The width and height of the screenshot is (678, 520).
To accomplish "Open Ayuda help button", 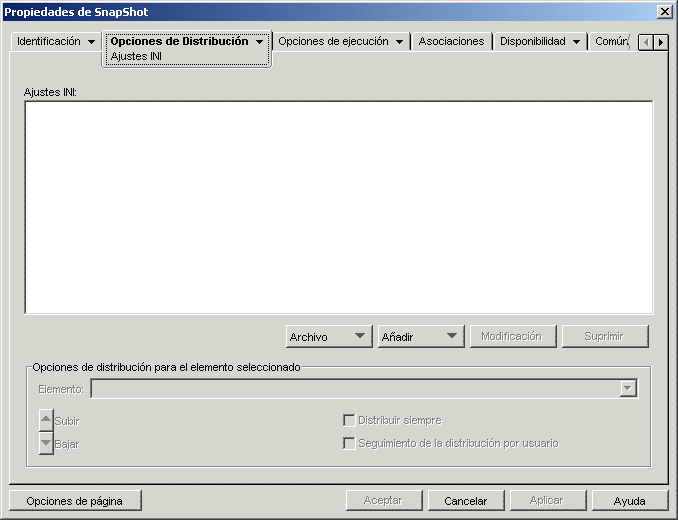I will pyautogui.click(x=630, y=501).
